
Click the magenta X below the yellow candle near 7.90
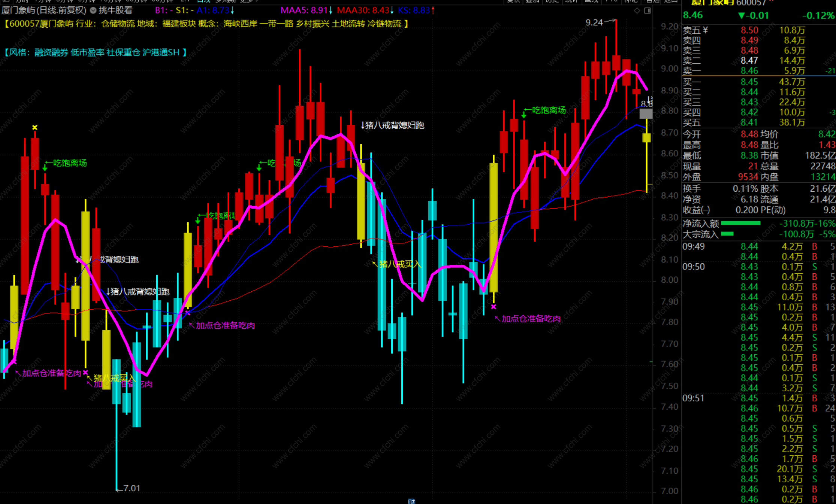point(494,307)
